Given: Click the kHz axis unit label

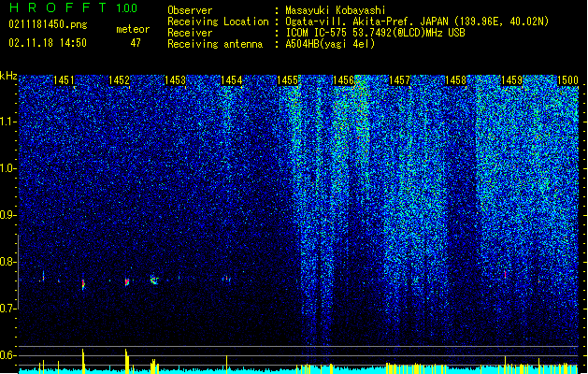Looking at the screenshot, I should click(x=8, y=76).
